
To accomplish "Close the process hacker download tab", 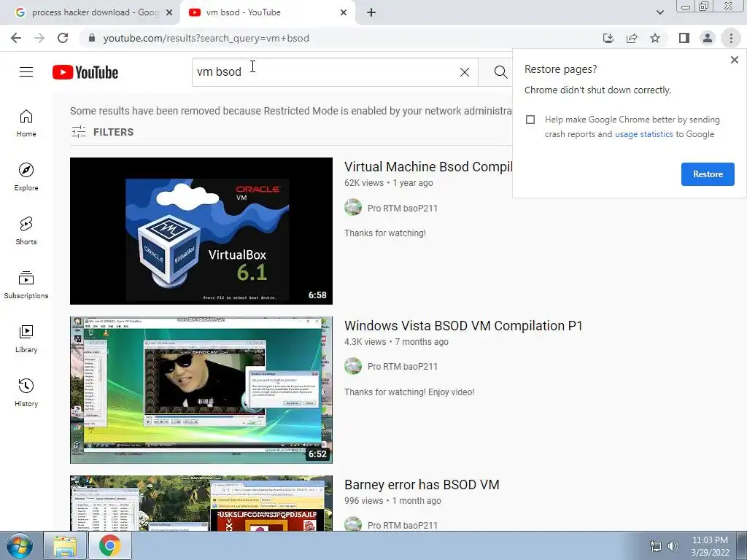I will click(x=169, y=13).
